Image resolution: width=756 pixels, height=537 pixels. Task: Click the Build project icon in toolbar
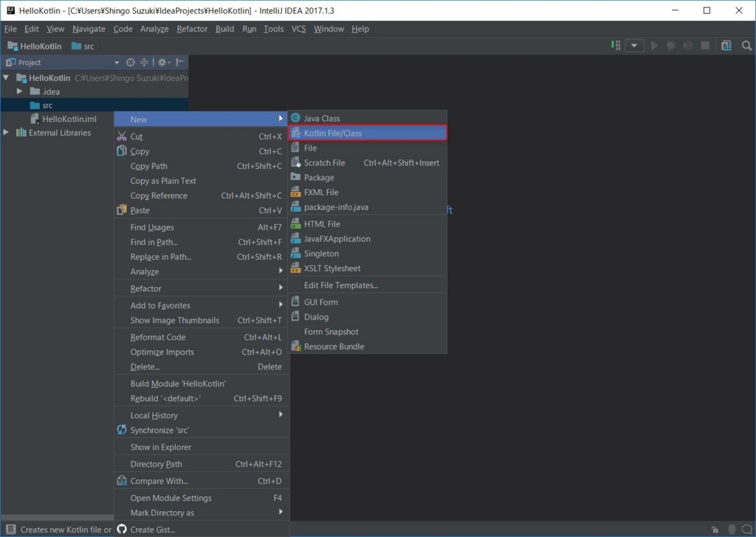pyautogui.click(x=616, y=45)
